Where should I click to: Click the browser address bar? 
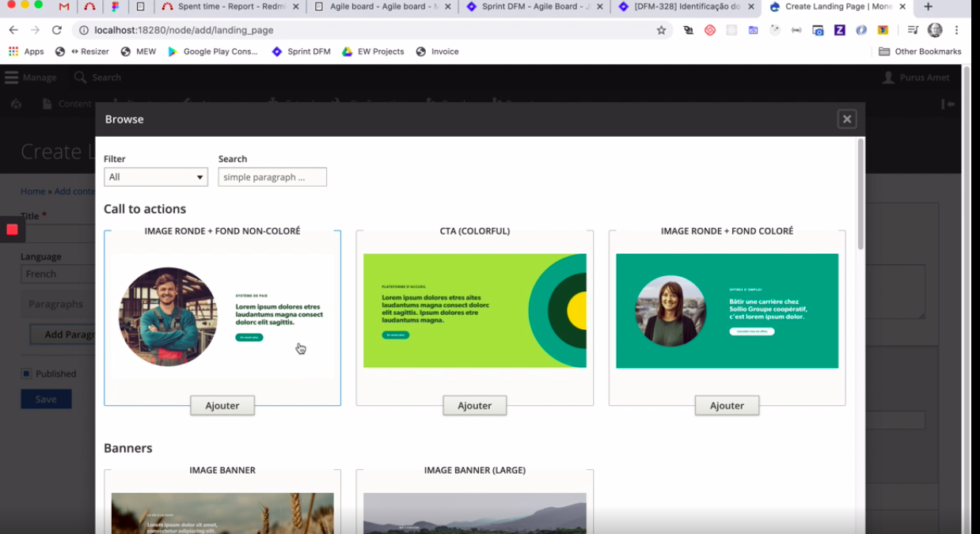click(x=372, y=30)
